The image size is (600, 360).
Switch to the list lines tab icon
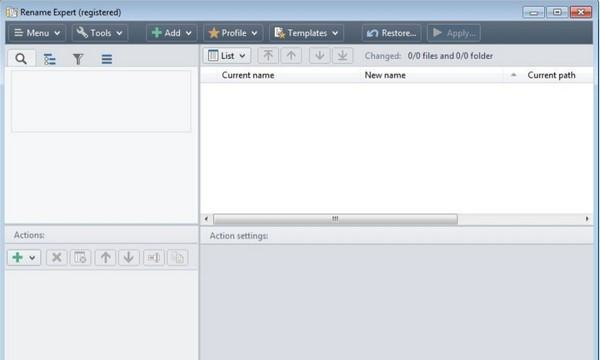107,59
